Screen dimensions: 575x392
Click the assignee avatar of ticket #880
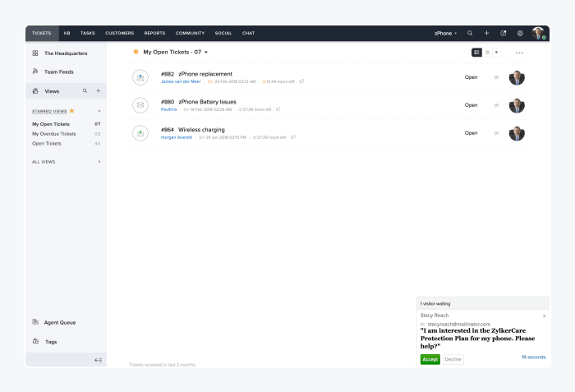click(517, 105)
